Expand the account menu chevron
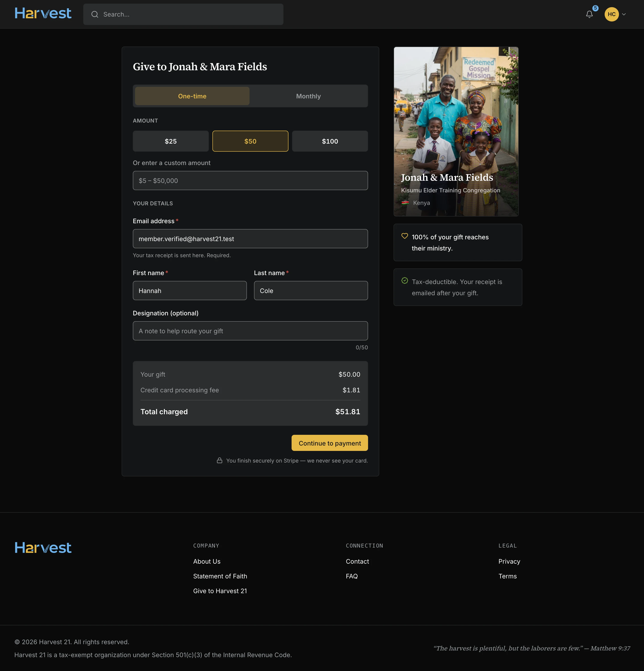This screenshot has height=671, width=644. click(624, 14)
